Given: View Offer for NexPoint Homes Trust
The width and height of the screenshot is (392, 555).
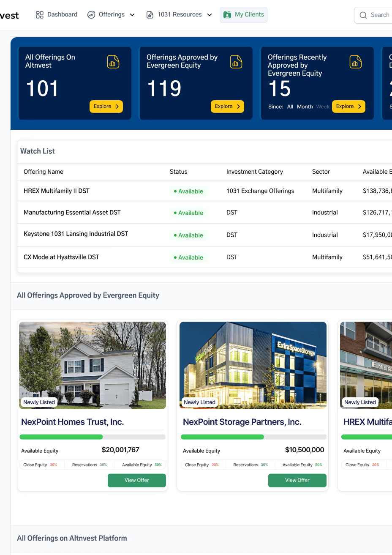Looking at the screenshot, I should pos(137,480).
